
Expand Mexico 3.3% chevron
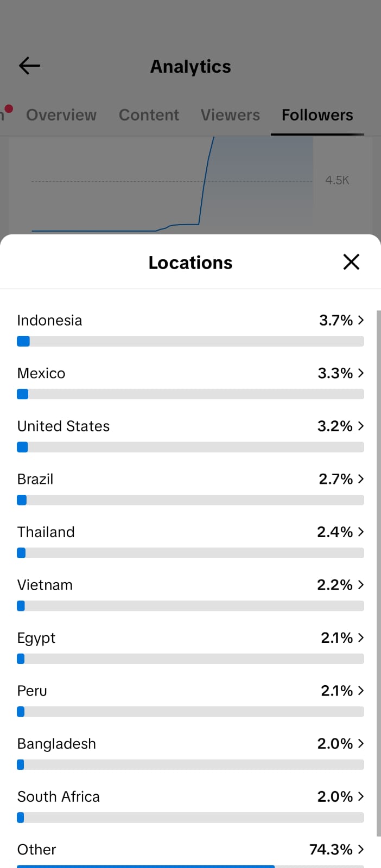[361, 373]
